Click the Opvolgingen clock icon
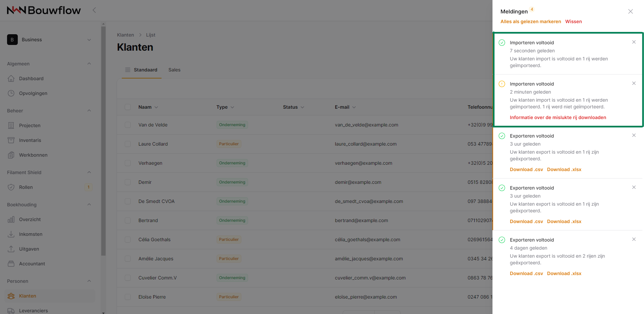This screenshot has height=314, width=644. pyautogui.click(x=11, y=93)
